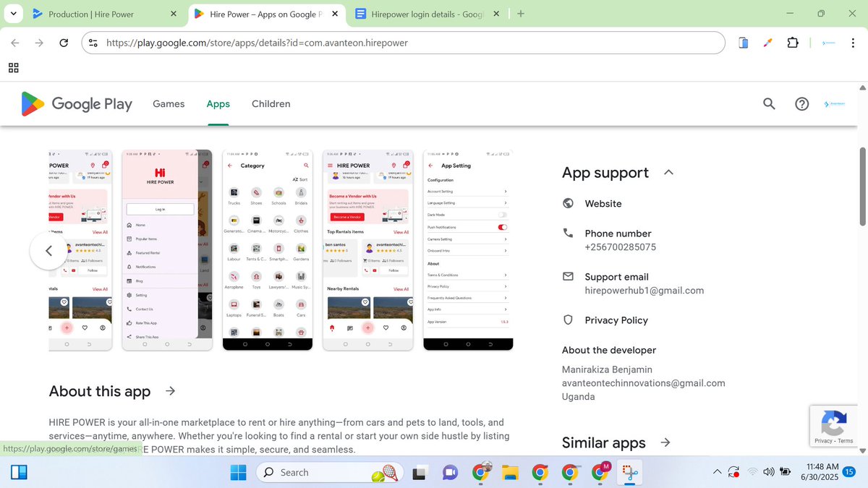Open the account avatar in Google Play header
Viewport: 868px width, 488px height.
point(834,104)
